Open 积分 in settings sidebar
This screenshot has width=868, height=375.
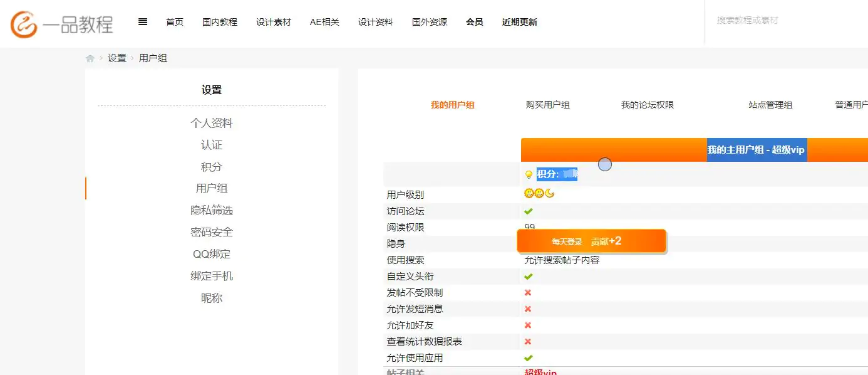(212, 167)
